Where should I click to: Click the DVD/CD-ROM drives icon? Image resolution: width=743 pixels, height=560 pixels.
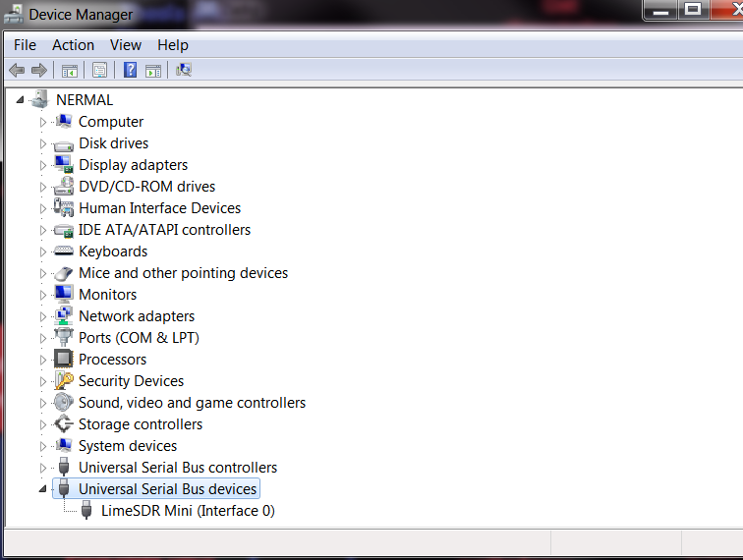[64, 187]
